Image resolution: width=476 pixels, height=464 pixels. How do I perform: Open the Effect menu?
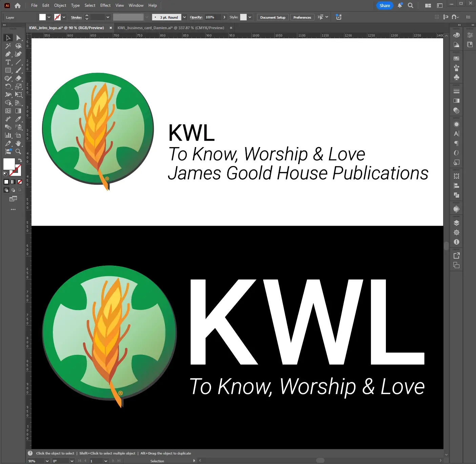105,5
